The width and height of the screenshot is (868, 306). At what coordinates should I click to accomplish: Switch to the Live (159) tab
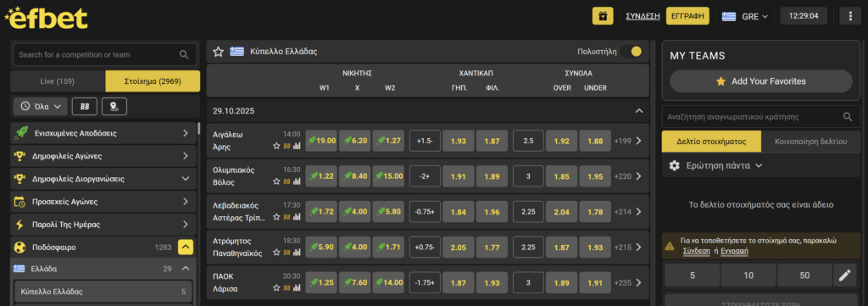point(58,81)
